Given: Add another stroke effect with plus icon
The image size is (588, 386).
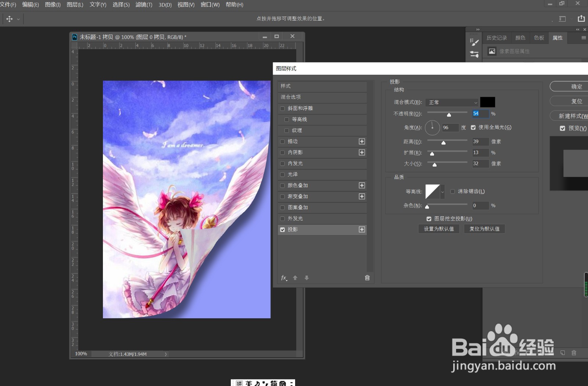Looking at the screenshot, I should (362, 141).
